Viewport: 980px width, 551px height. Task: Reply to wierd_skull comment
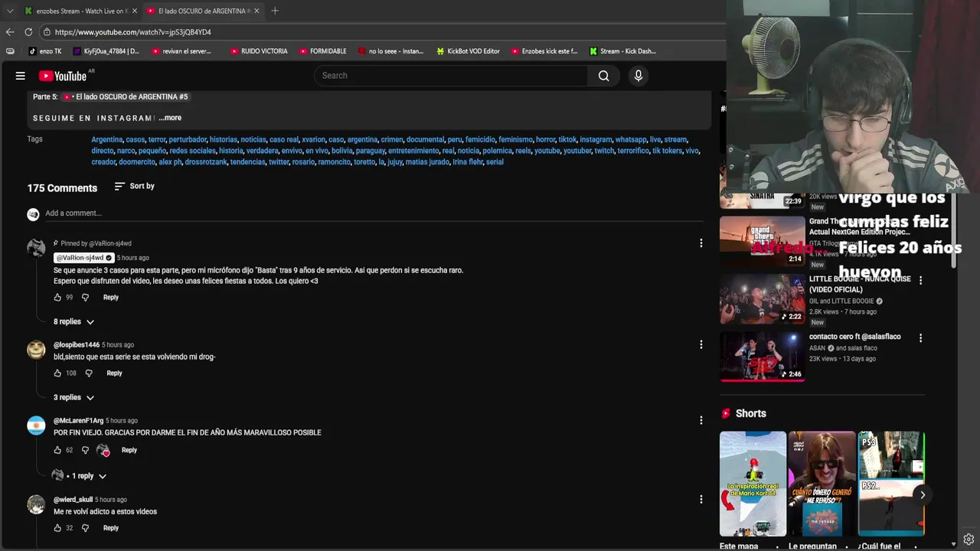click(x=111, y=528)
